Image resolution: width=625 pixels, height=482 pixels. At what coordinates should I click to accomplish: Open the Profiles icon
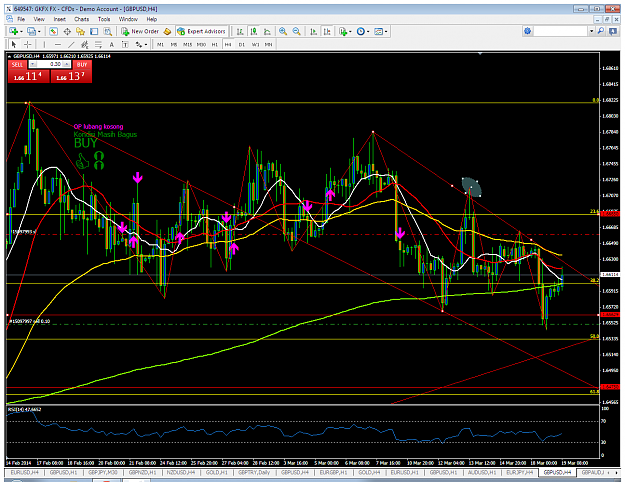(31, 31)
